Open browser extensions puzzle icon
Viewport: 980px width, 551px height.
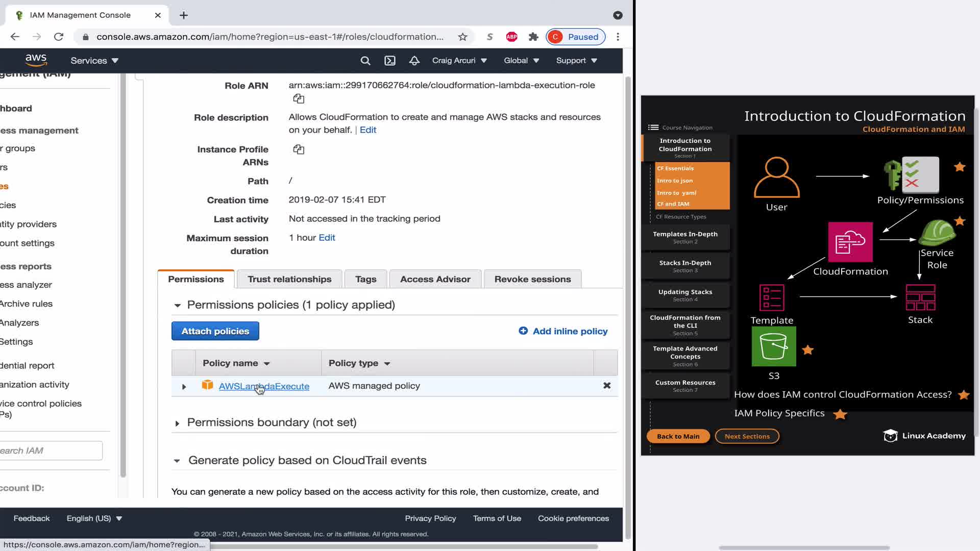pos(533,37)
